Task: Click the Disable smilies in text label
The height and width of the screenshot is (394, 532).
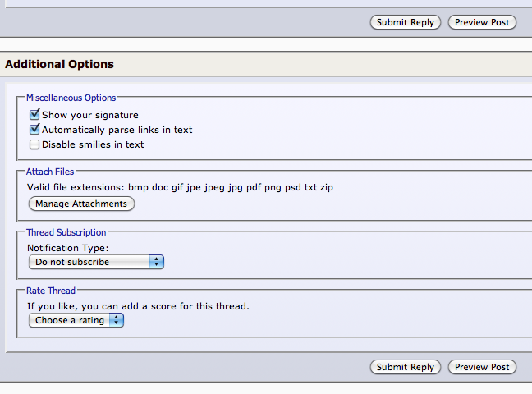Action: tap(93, 144)
